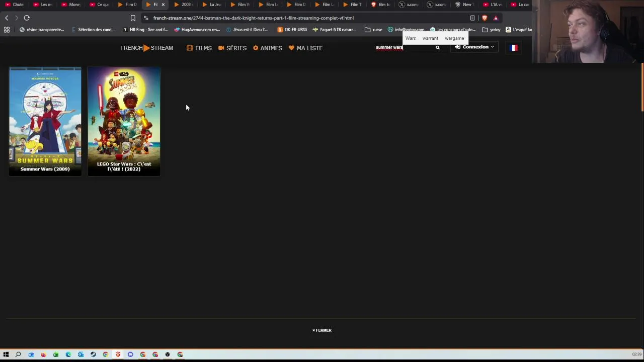The width and height of the screenshot is (644, 362).
Task: Click the magnifier search submit icon
Action: pos(438,47)
